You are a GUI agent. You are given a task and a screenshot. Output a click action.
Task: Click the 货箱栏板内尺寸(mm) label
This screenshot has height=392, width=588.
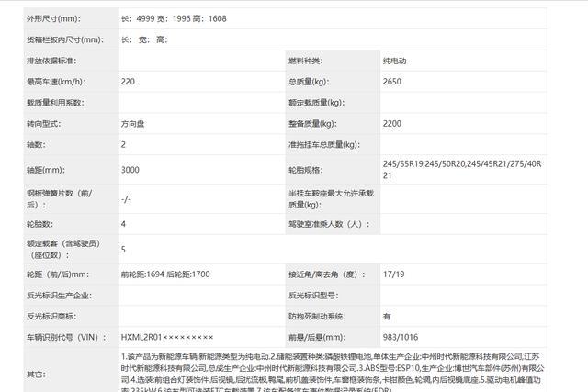point(64,39)
